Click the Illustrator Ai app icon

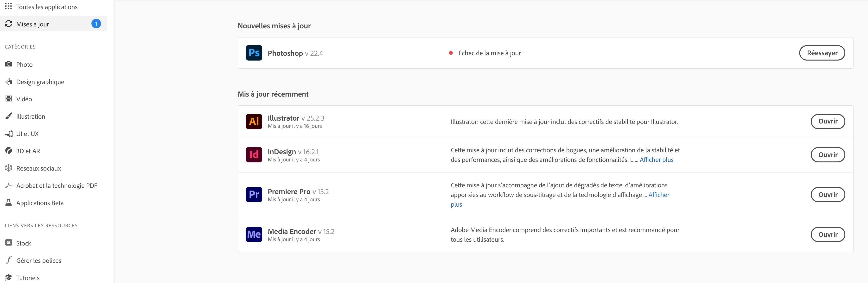click(254, 122)
